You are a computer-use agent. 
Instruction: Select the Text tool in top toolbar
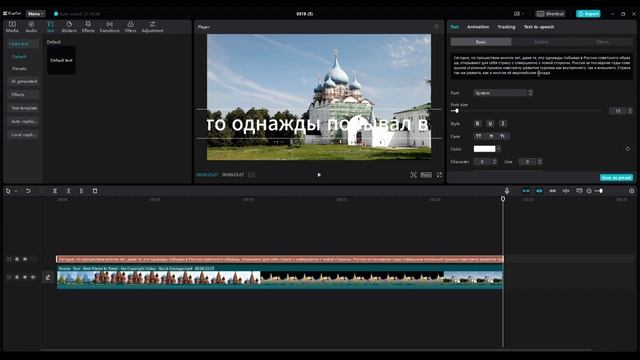tap(50, 27)
